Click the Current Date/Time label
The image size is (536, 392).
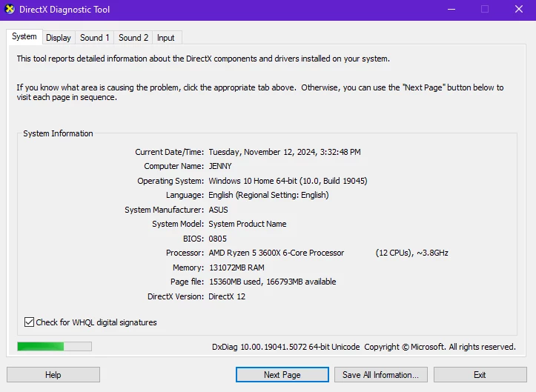[169, 152]
